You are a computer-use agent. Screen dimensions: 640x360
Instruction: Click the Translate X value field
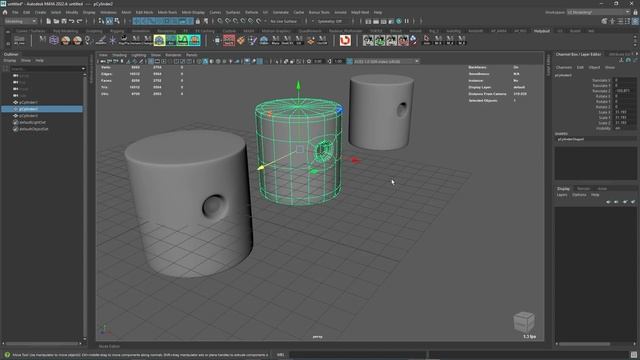(x=624, y=80)
